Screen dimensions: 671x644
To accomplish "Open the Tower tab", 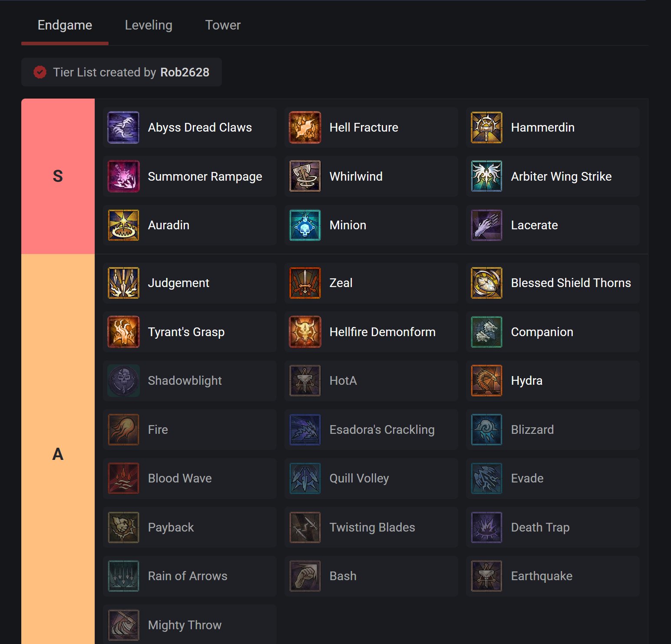I will (x=223, y=25).
